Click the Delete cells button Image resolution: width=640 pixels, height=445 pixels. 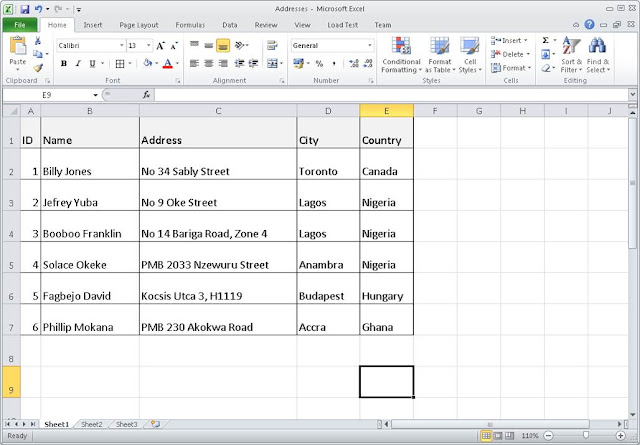pyautogui.click(x=510, y=54)
